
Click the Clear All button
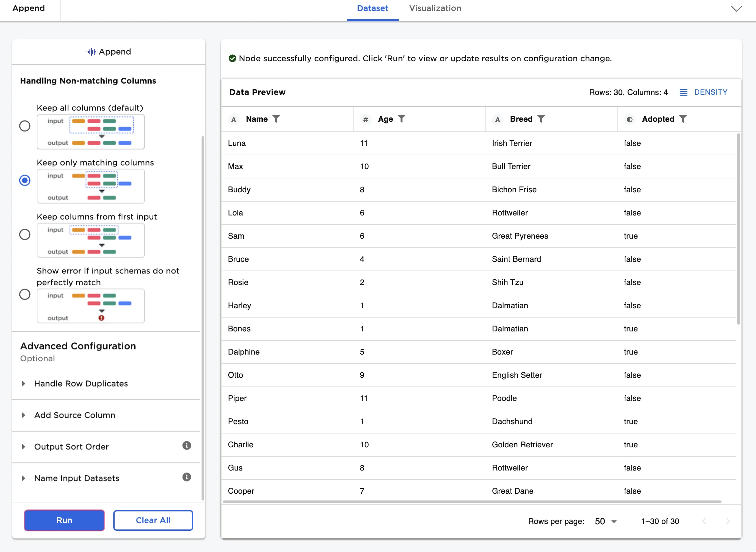click(153, 520)
